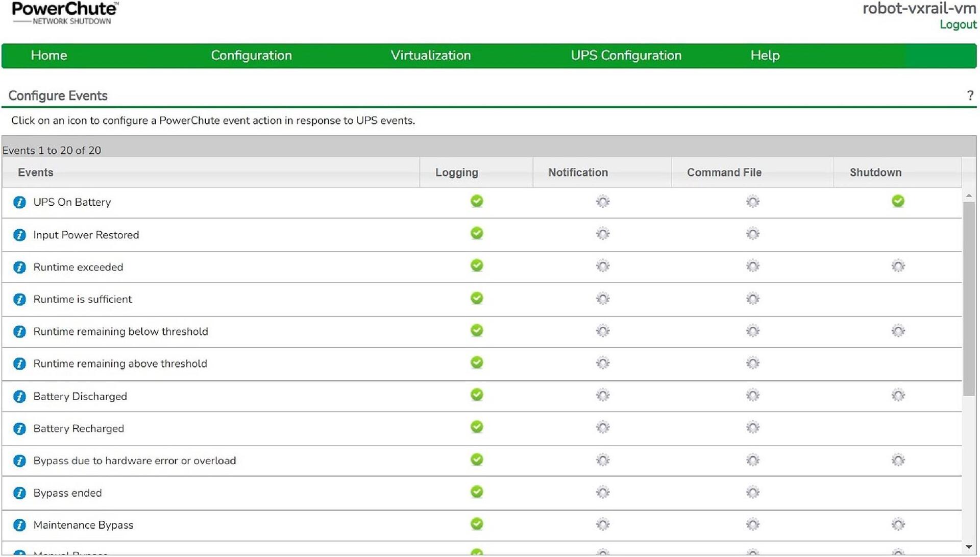Click the info icon for UPS On Battery
The image size is (980, 557).
pyautogui.click(x=19, y=202)
